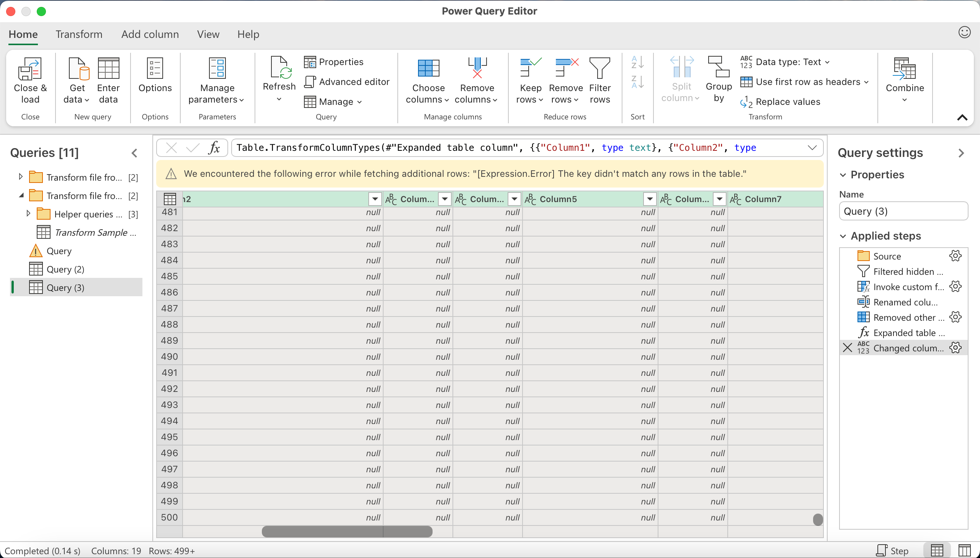Click Remove columns icon

tap(477, 68)
